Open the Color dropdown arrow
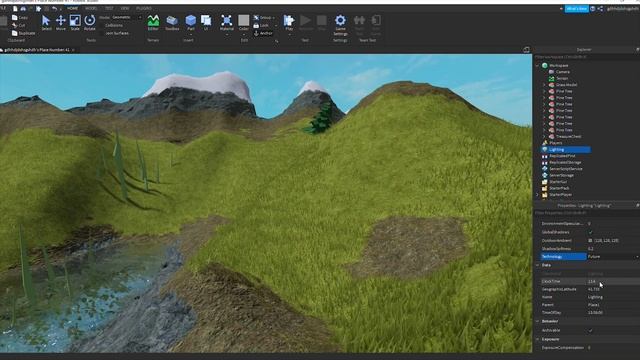Viewport: 640px width, 360px height. tap(243, 35)
